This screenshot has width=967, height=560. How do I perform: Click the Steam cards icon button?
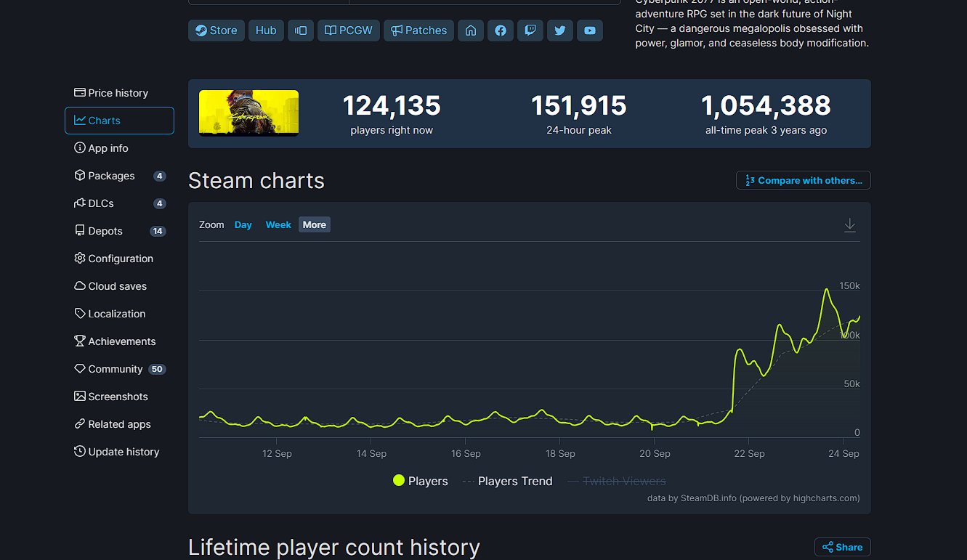tap(301, 31)
